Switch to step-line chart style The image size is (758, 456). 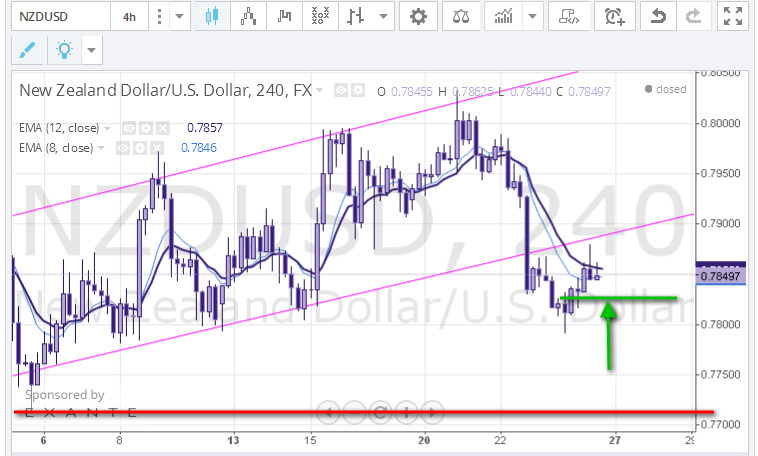[x=284, y=16]
